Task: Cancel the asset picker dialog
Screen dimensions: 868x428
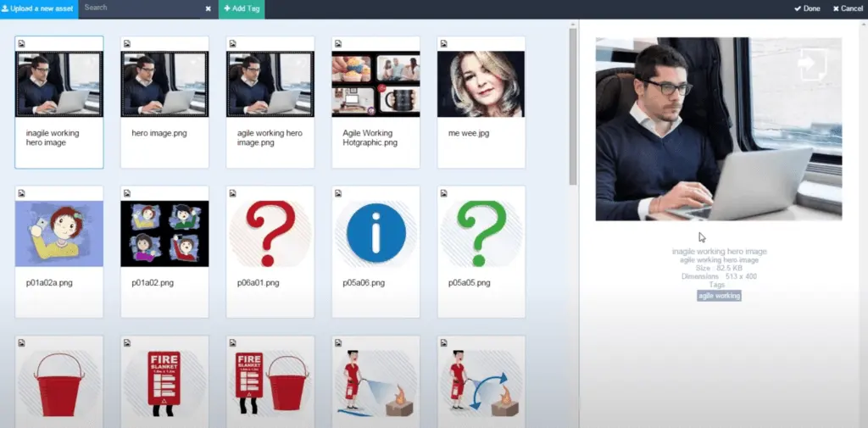Action: [848, 8]
